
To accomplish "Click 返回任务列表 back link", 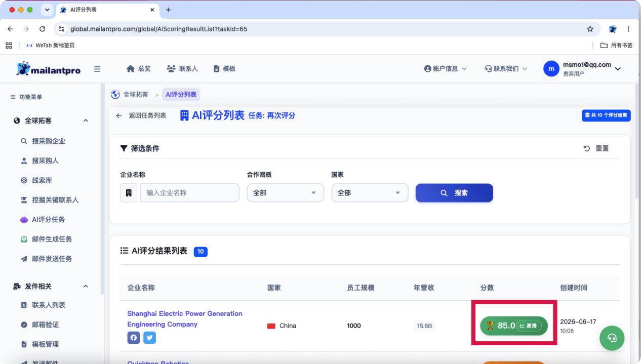I will [x=141, y=115].
